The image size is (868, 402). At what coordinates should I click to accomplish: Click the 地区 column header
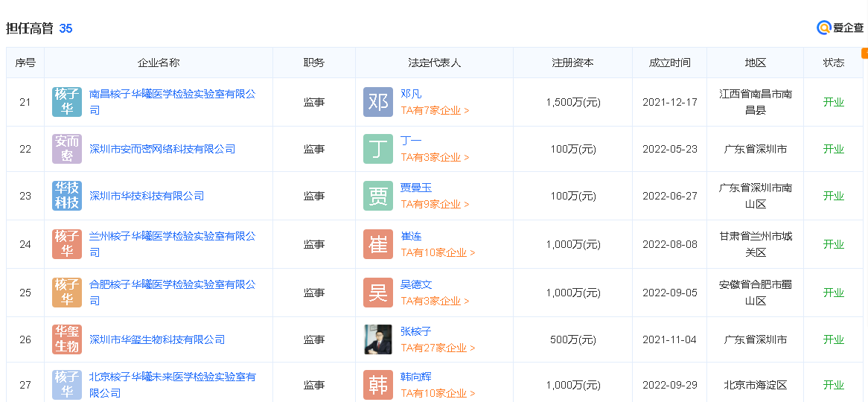pos(756,63)
